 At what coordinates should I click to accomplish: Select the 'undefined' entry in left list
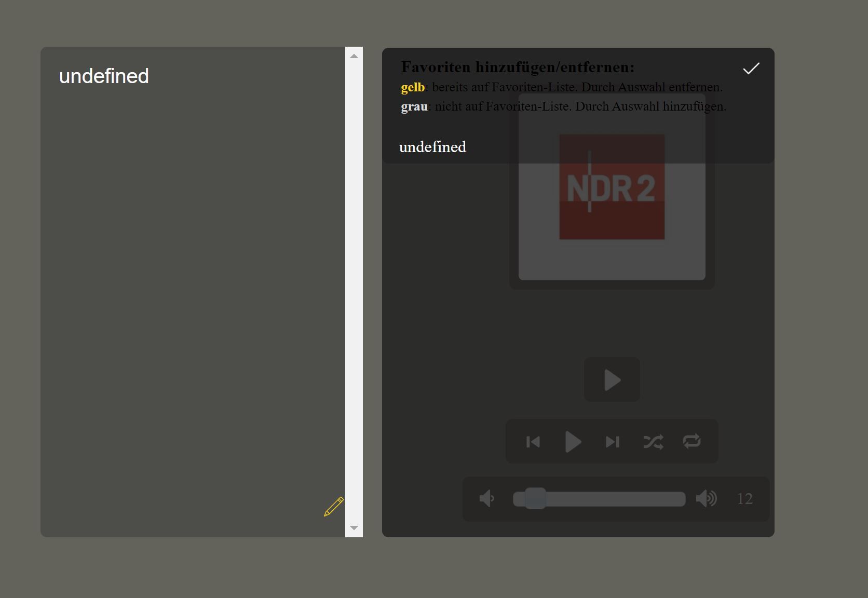point(104,76)
